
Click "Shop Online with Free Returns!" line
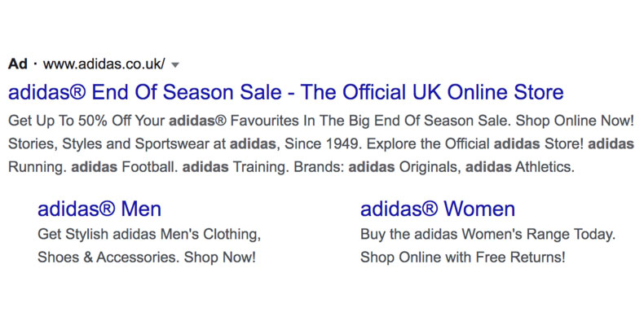tap(462, 258)
